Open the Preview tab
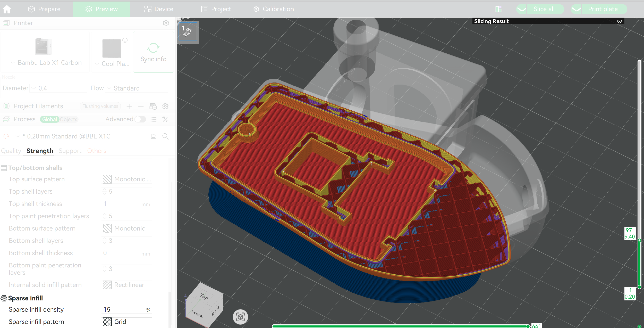Image resolution: width=644 pixels, height=328 pixels. [101, 9]
